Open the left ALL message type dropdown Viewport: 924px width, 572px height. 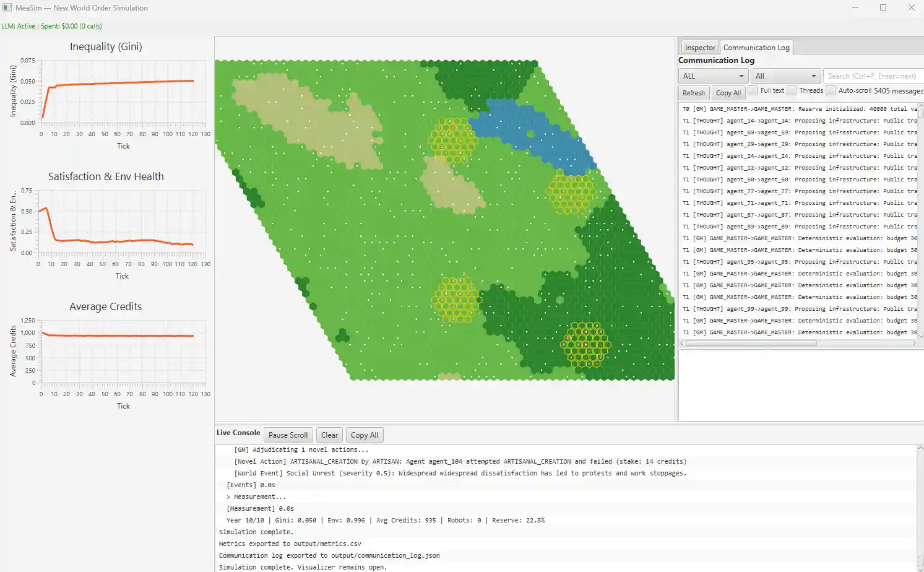(712, 76)
